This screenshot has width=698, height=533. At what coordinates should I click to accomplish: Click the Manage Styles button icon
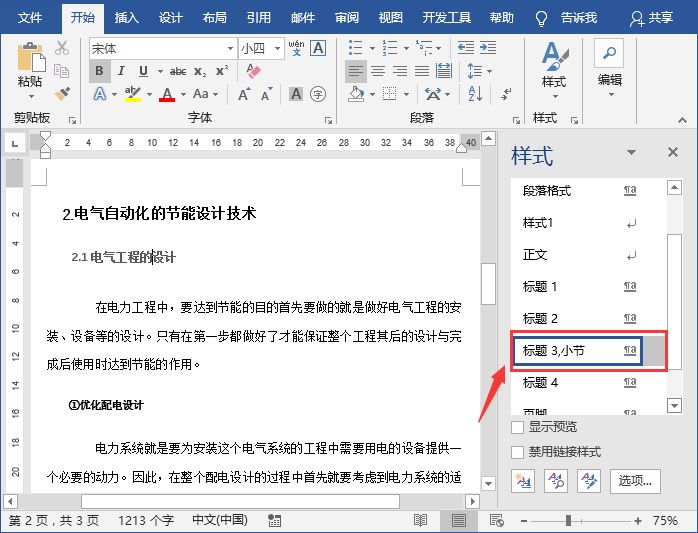(589, 481)
